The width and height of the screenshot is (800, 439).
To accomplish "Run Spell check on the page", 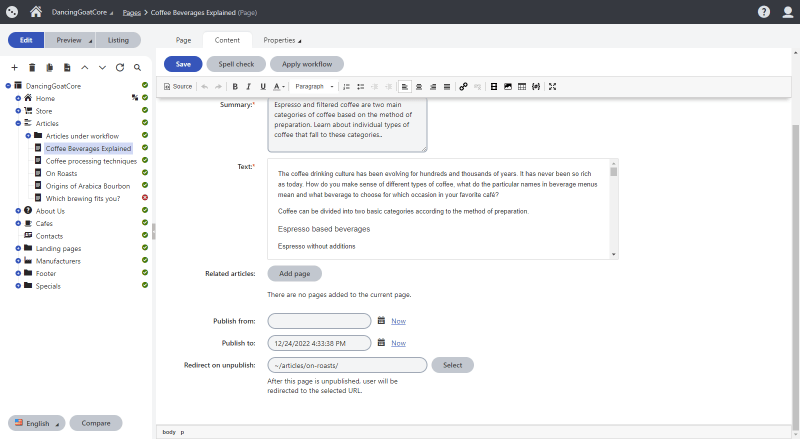I will (236, 64).
